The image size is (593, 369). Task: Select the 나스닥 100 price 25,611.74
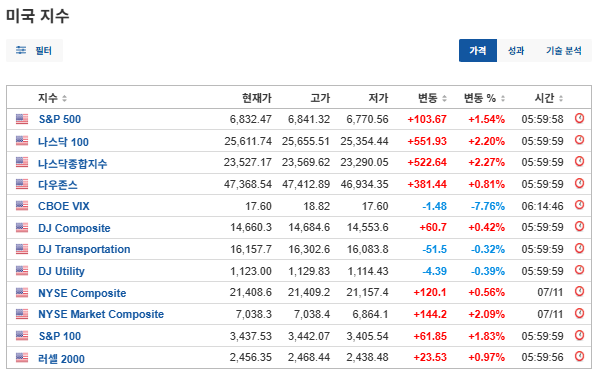(x=248, y=141)
